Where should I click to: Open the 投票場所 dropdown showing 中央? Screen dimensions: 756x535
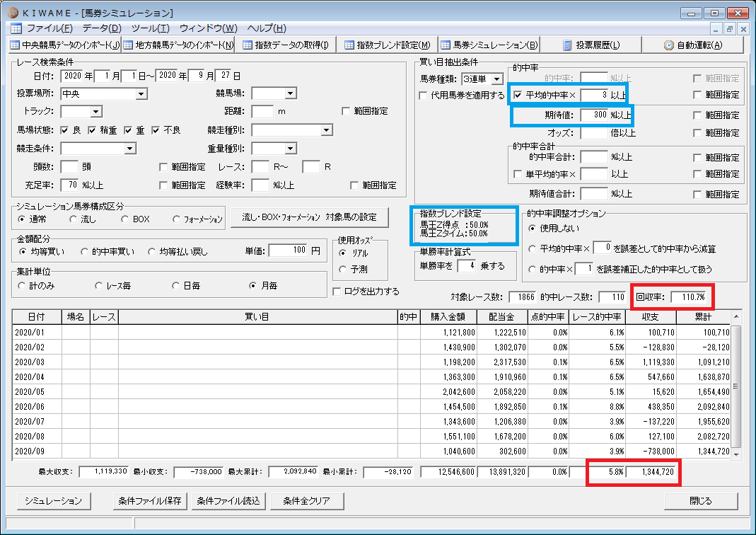tap(141, 94)
